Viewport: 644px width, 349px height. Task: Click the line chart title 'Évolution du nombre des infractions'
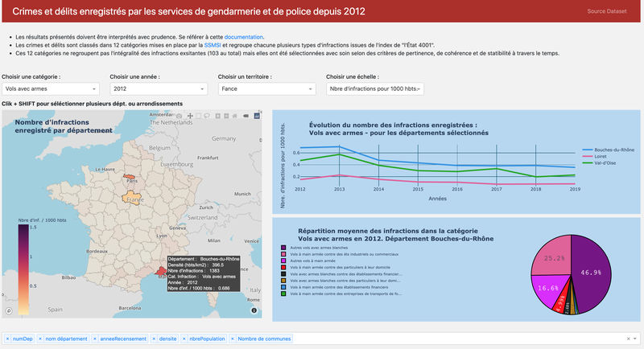coord(398,129)
